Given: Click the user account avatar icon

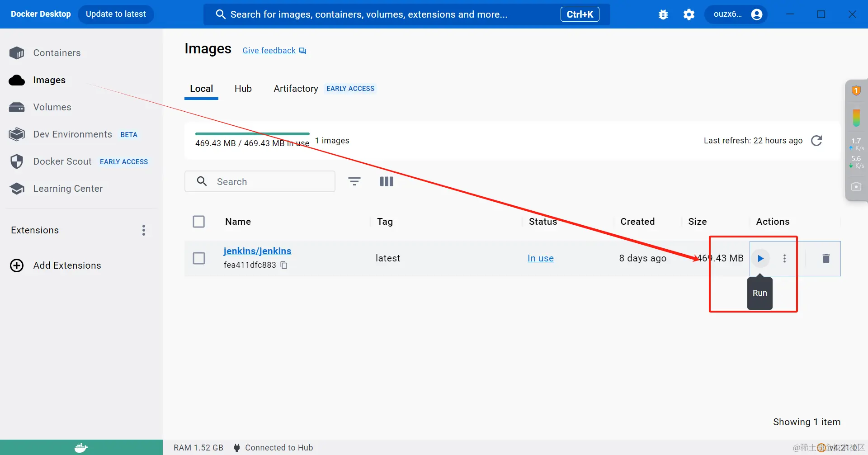Looking at the screenshot, I should pyautogui.click(x=757, y=14).
